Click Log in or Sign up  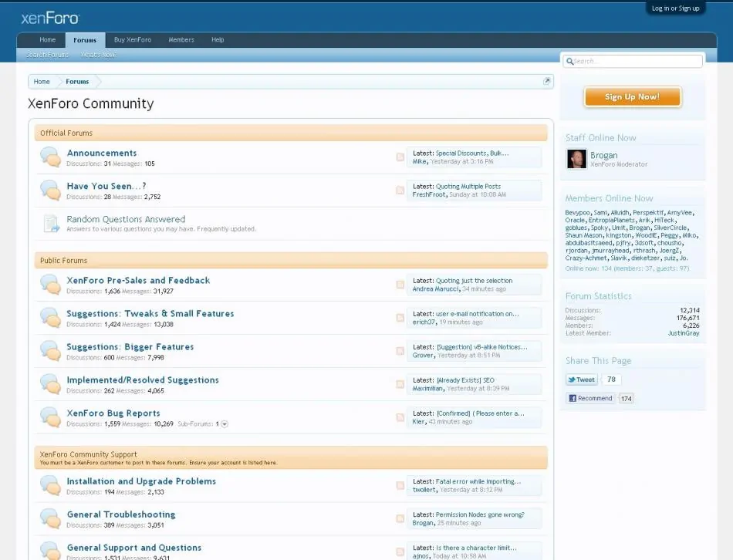tap(675, 8)
